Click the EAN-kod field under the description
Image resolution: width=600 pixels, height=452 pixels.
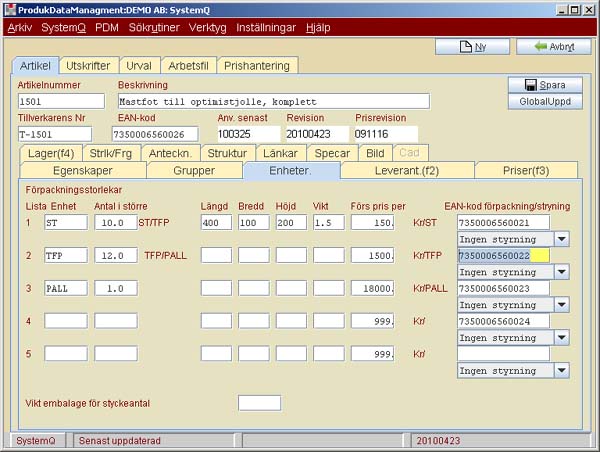tap(155, 134)
